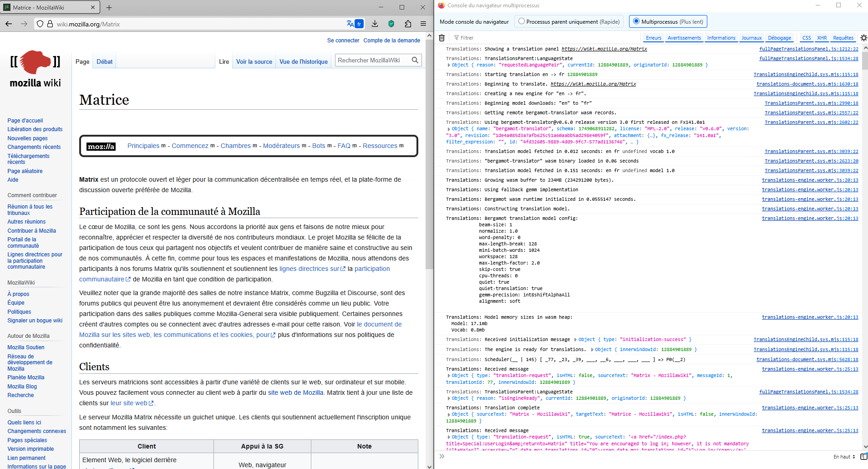Image resolution: width=868 pixels, height=469 pixels.
Task: Select "Processus parent uniquement" radio option
Action: [522, 21]
